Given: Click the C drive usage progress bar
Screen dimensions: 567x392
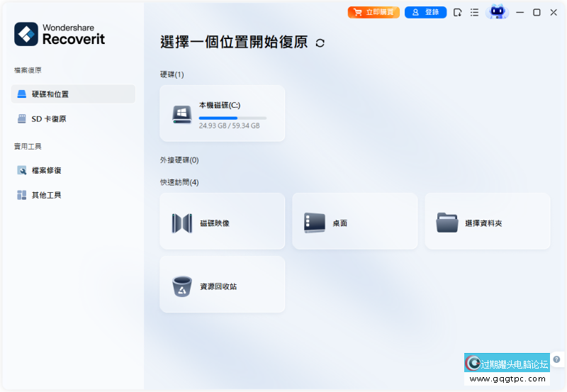Looking at the screenshot, I should pyautogui.click(x=232, y=118).
